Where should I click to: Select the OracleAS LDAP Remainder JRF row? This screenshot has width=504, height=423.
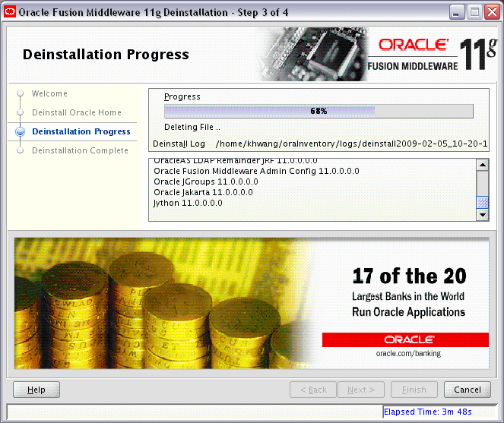click(236, 161)
